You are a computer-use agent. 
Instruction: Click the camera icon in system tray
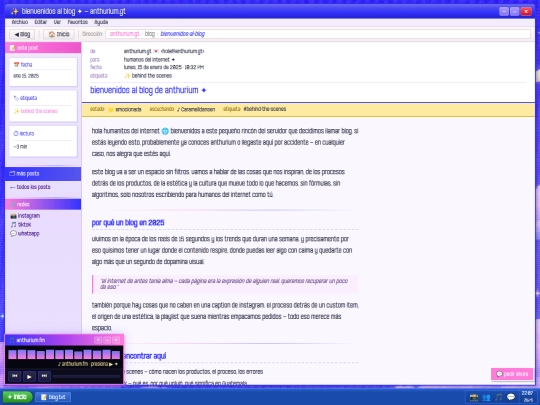[474, 397]
